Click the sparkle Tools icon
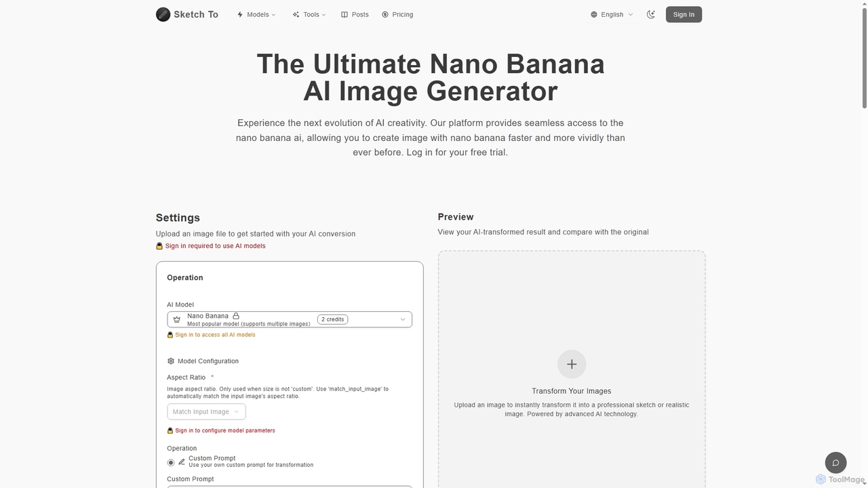The width and height of the screenshot is (868, 488). [296, 14]
